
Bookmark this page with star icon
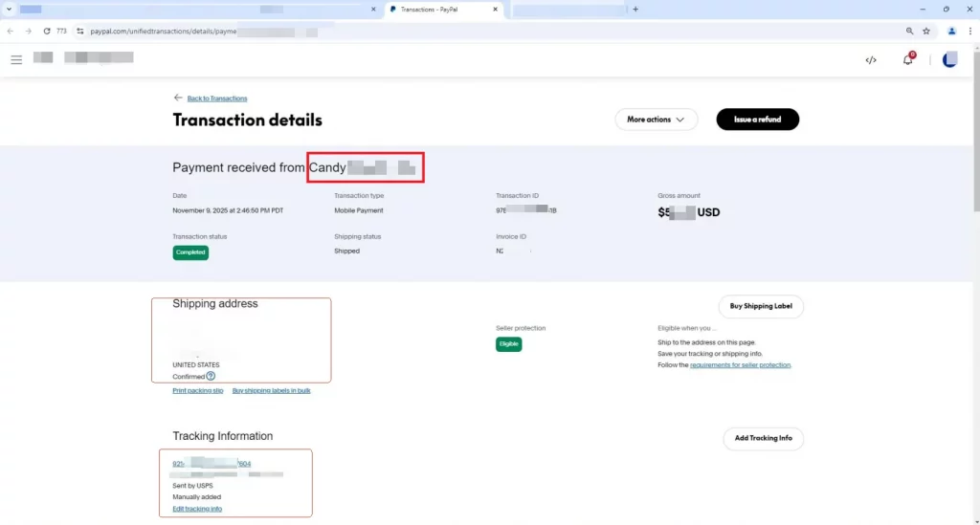[x=926, y=31]
